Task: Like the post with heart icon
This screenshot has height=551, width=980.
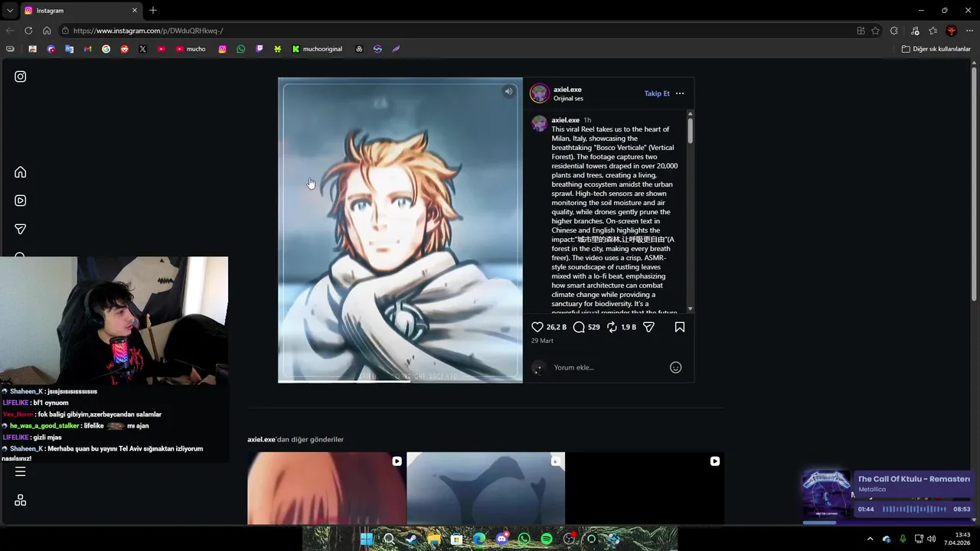Action: click(537, 327)
